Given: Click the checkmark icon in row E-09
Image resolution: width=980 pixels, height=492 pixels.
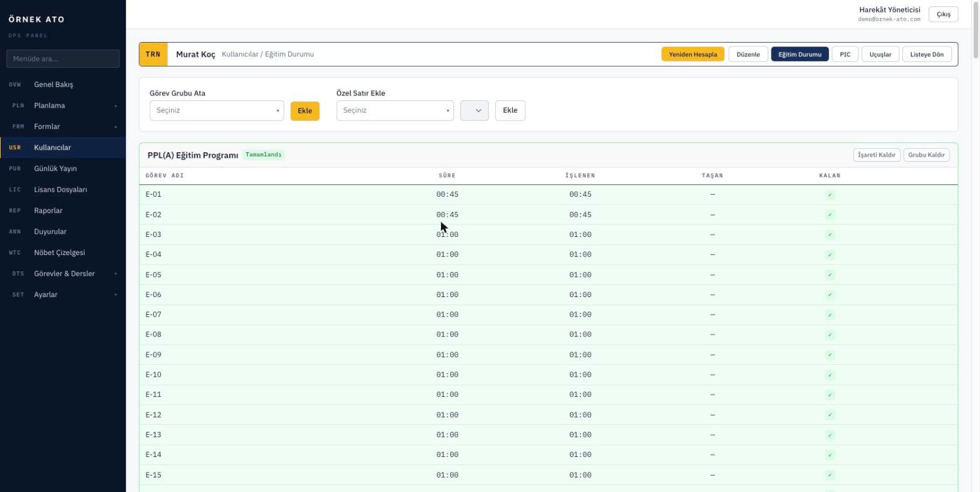Looking at the screenshot, I should 830,355.
